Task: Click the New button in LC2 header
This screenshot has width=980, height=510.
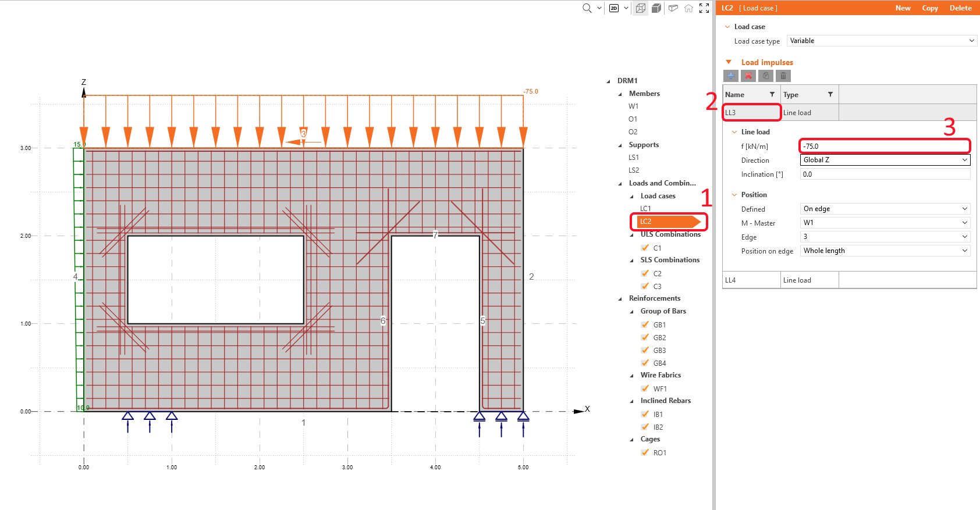Action: pyautogui.click(x=903, y=8)
